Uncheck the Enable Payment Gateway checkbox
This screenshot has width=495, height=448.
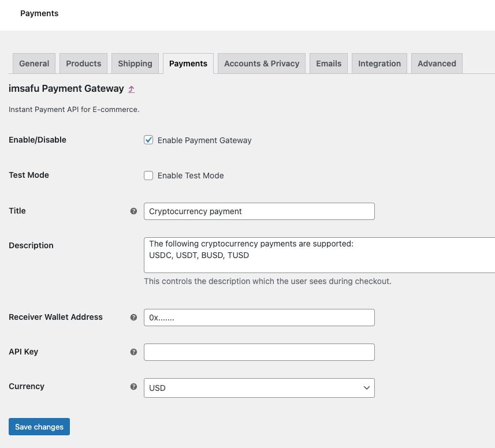pyautogui.click(x=148, y=140)
